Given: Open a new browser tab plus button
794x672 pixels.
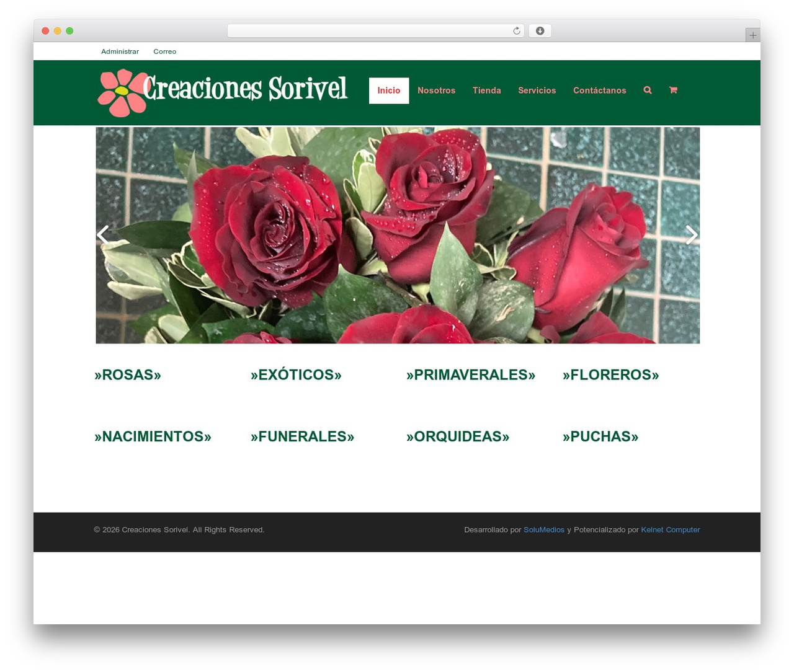Looking at the screenshot, I should pos(753,35).
